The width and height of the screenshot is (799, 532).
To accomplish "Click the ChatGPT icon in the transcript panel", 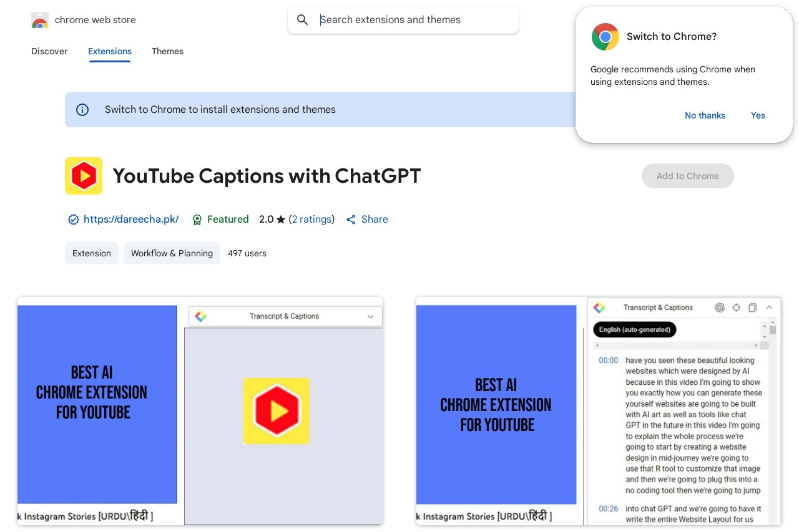I will coord(720,307).
